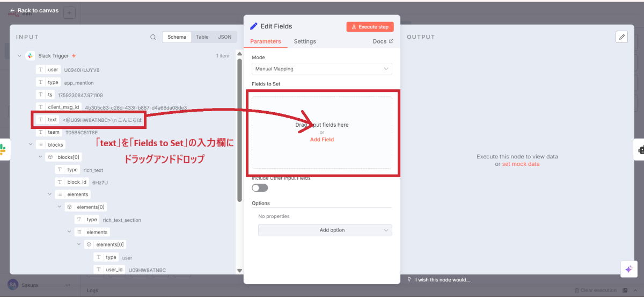Click the Slack node icon on left edge
The height and width of the screenshot is (297, 644).
(x=3, y=149)
